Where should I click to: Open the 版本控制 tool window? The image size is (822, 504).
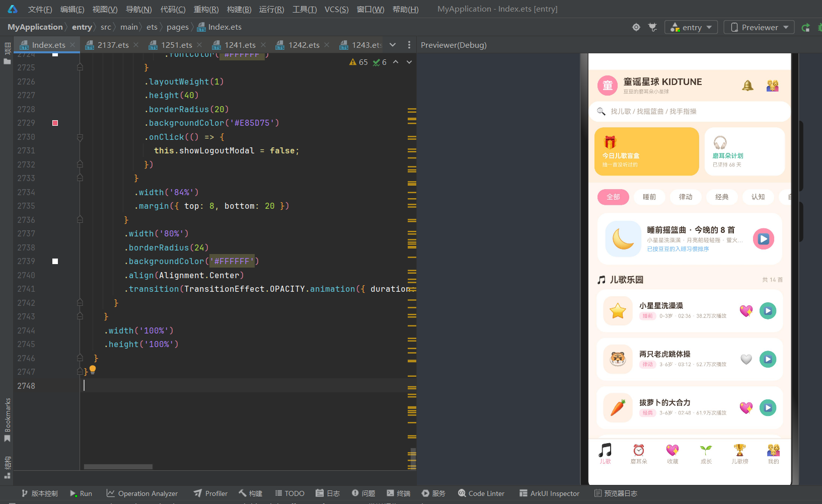coord(39,493)
